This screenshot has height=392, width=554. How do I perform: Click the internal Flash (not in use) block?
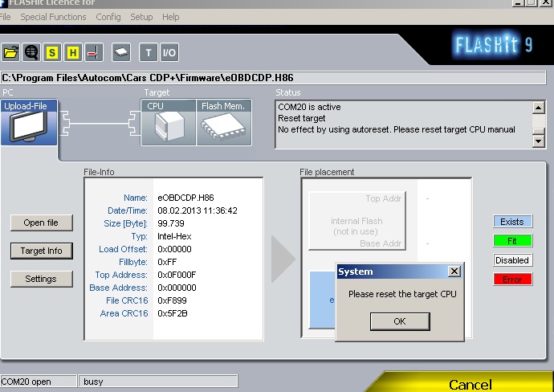[356, 221]
